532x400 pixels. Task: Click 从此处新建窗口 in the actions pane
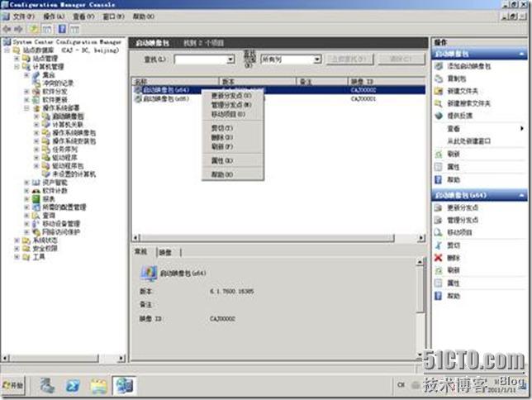tap(468, 141)
